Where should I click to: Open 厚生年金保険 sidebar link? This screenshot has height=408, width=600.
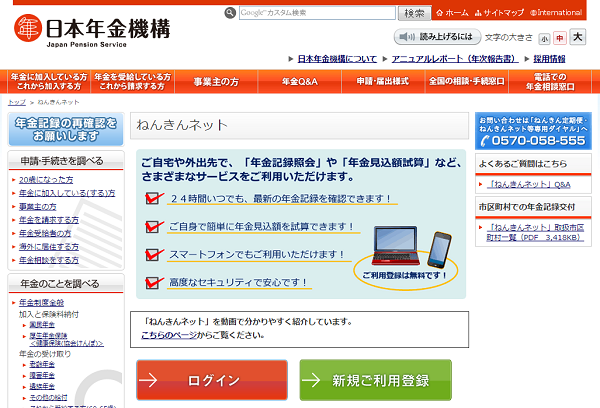[x=48, y=336]
